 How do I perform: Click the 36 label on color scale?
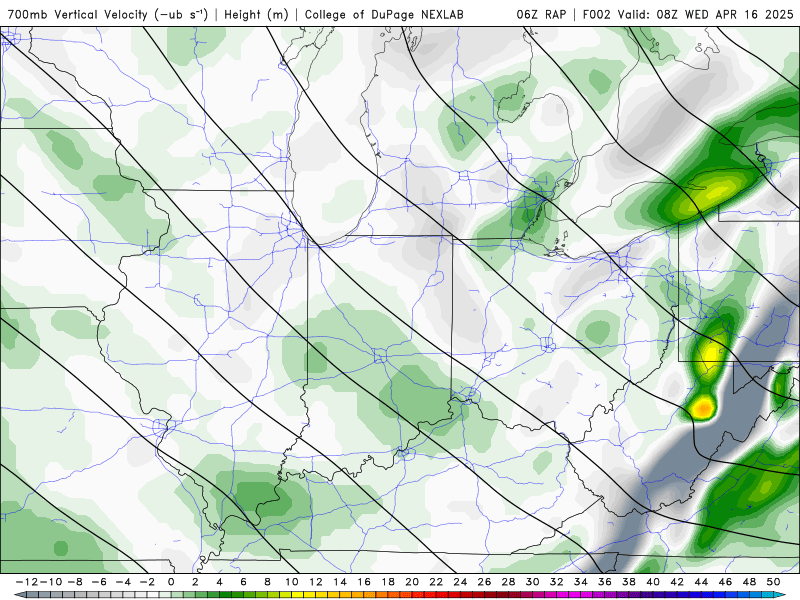click(605, 582)
